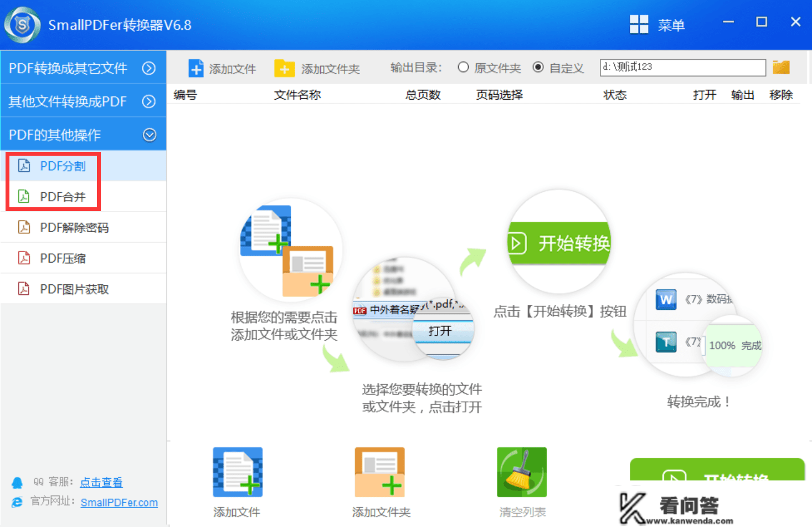Select PDF合并 in sidebar
Screen dimensions: 812x527
point(83,196)
